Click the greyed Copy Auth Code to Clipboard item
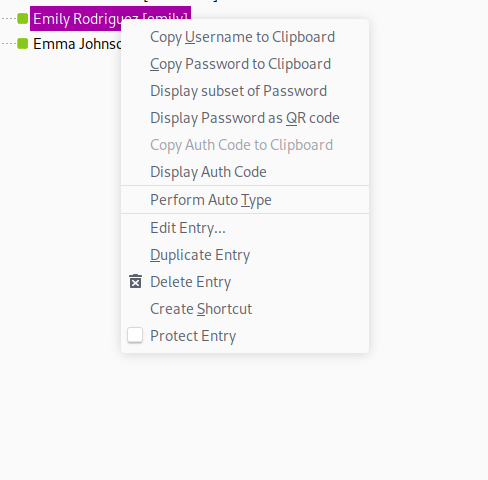488x480 pixels. [x=245, y=145]
